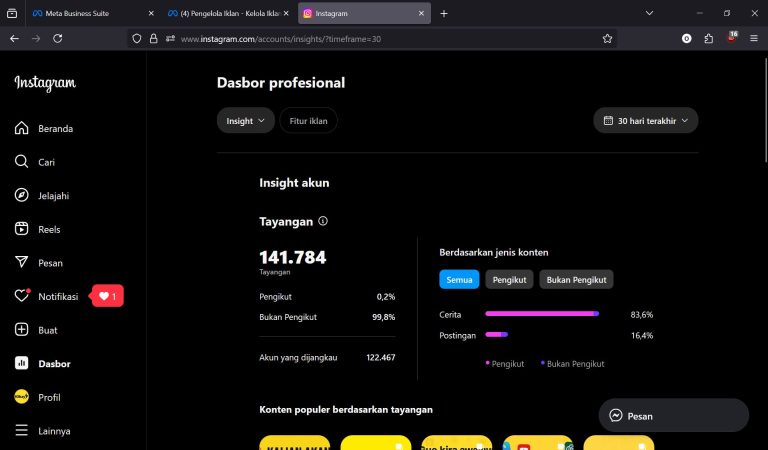
Task: Click the Instagram logo
Action: 45,83
